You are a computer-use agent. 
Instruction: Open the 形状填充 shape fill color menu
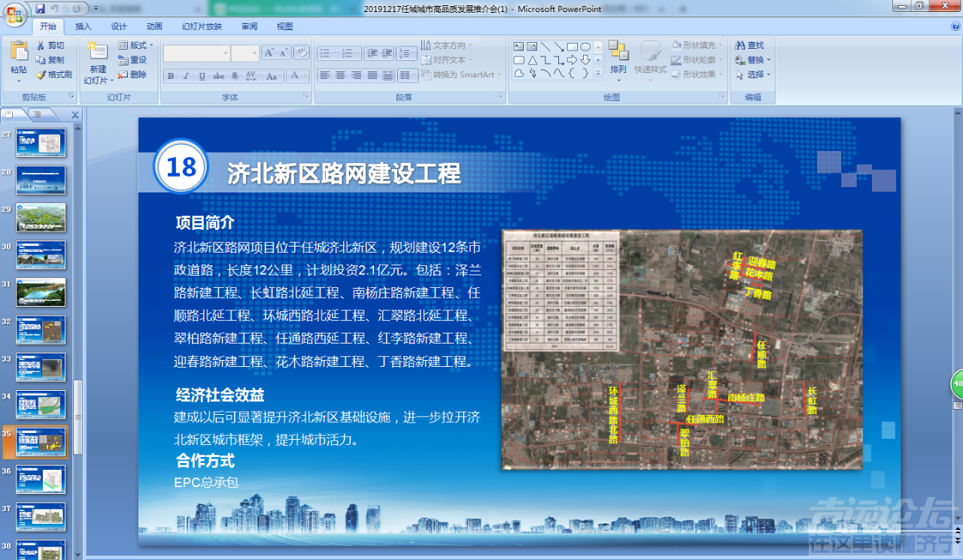pos(698,45)
